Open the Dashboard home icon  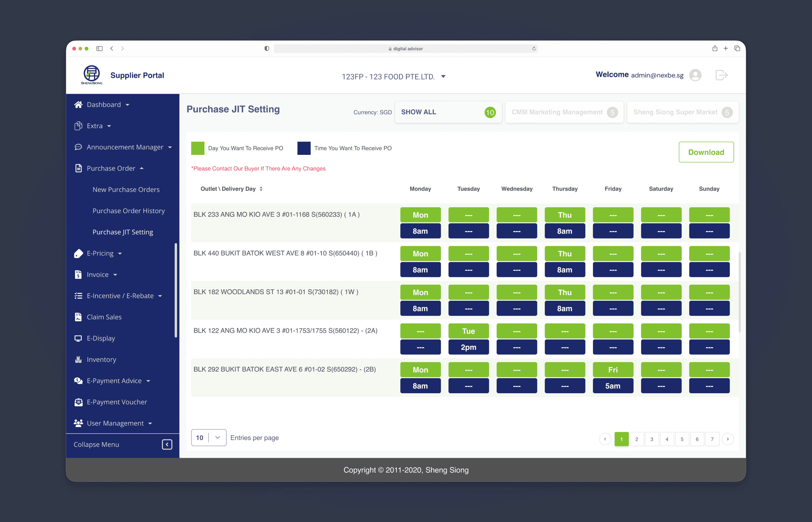[x=78, y=104]
